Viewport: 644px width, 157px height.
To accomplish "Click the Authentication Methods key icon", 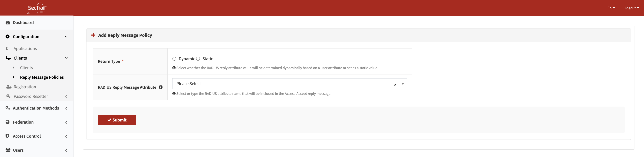I will 8,108.
